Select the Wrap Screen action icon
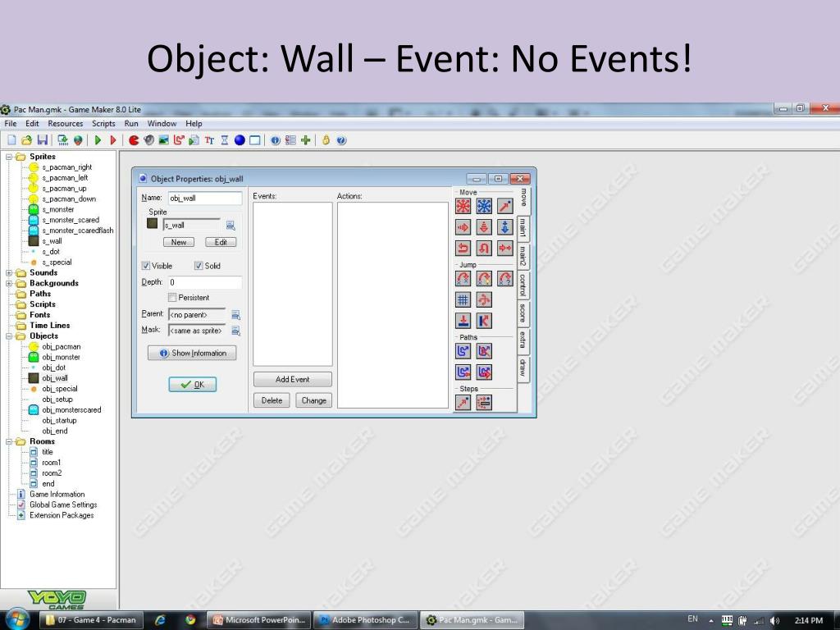840x630 pixels. click(484, 299)
